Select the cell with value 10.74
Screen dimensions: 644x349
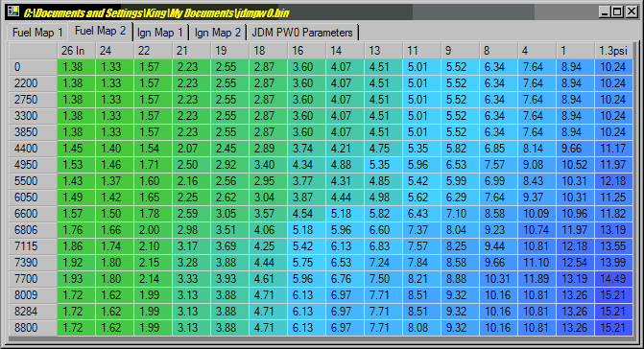(537, 230)
